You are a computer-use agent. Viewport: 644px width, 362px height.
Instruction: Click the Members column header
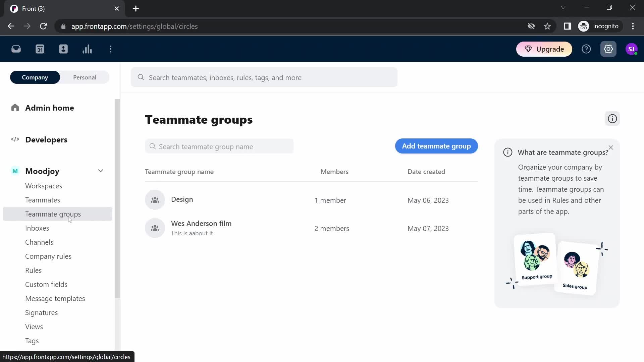[x=334, y=172]
